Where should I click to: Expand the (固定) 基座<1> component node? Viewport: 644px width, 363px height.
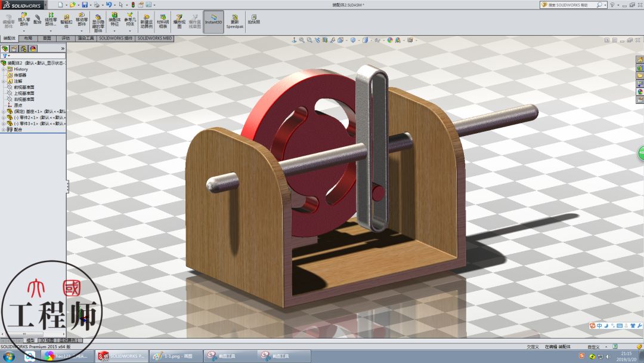click(x=4, y=112)
